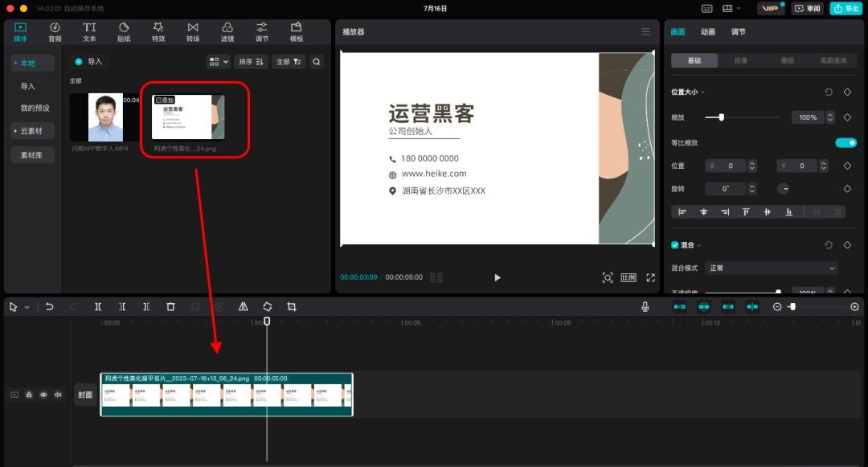Expand the 云素材 section in sidebar
Screen dimensions: 868x467
32,130
